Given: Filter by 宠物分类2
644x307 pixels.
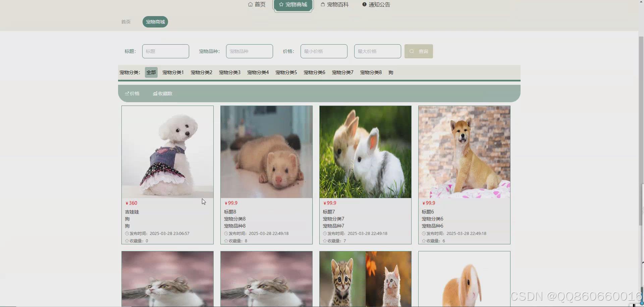Looking at the screenshot, I should pyautogui.click(x=202, y=72).
